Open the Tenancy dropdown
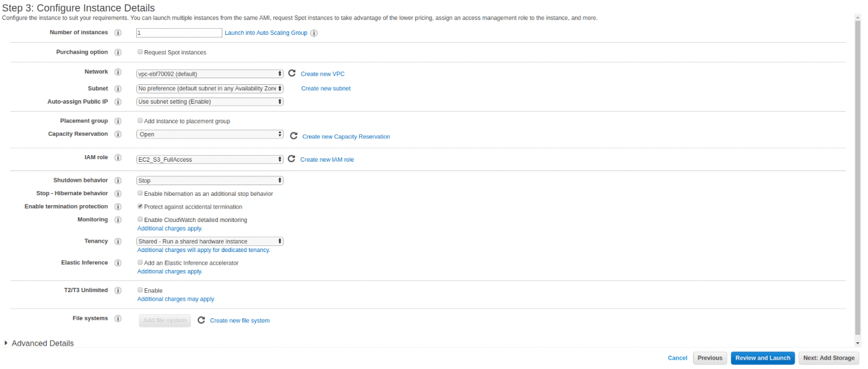 [x=210, y=241]
